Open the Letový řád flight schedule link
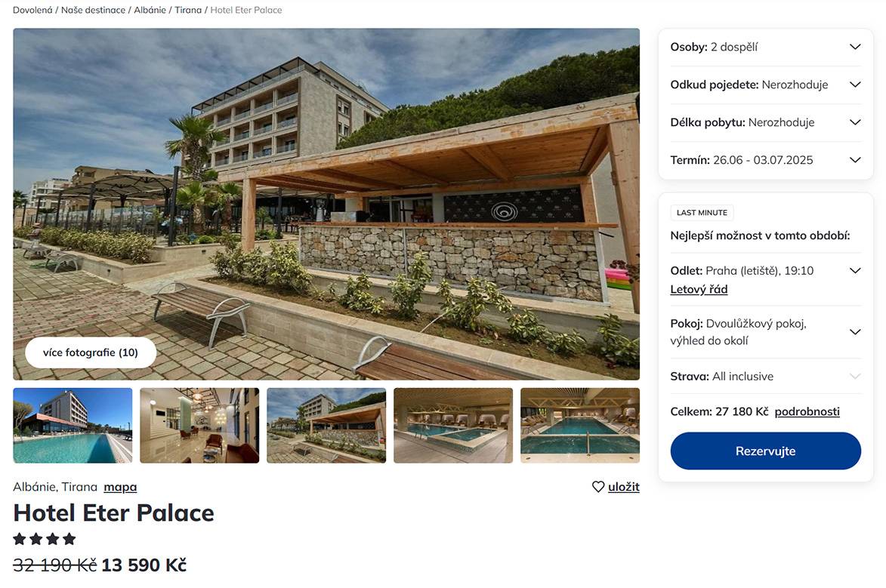This screenshot has height=588, width=886. 699,289
